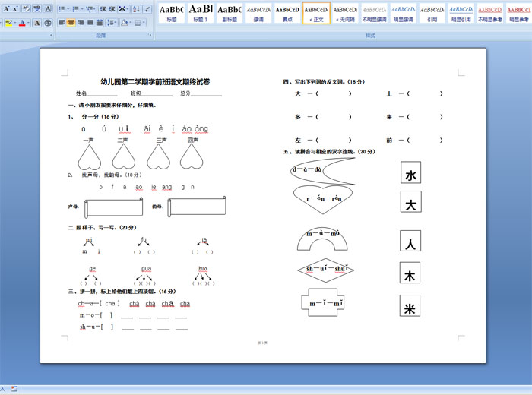Apply the 不明显强调 style
This screenshot has height=395, width=532.
(374, 14)
